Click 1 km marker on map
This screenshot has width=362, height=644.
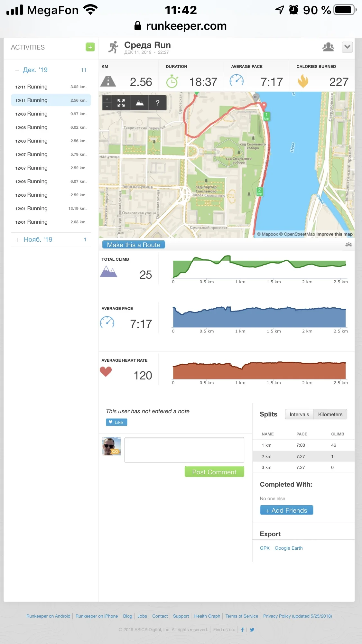tap(266, 116)
